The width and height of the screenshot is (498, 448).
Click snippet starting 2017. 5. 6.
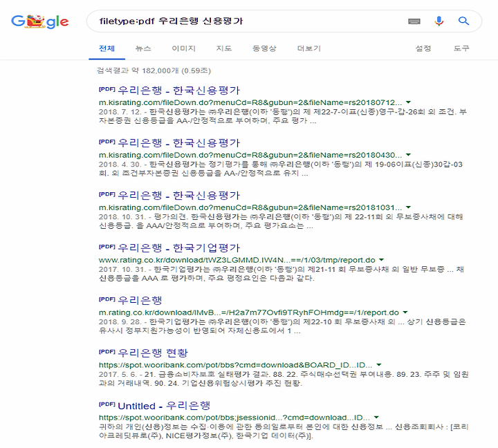(284, 378)
